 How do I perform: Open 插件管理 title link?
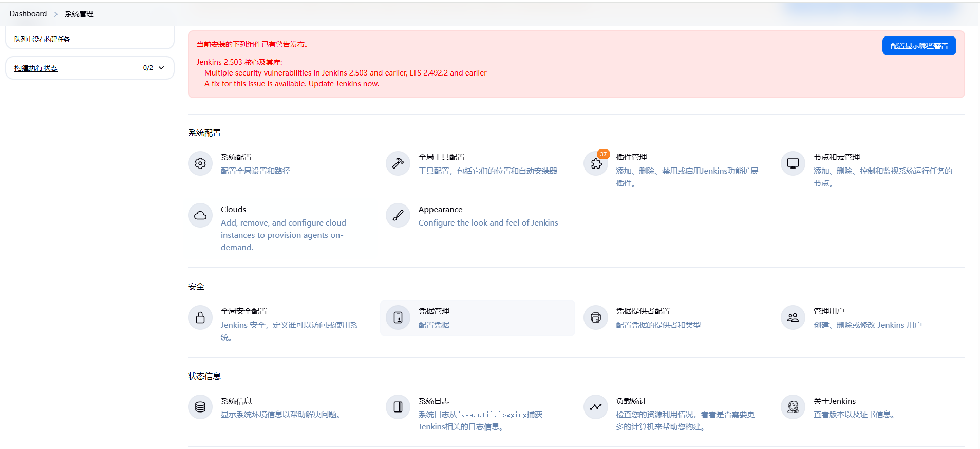[631, 157]
